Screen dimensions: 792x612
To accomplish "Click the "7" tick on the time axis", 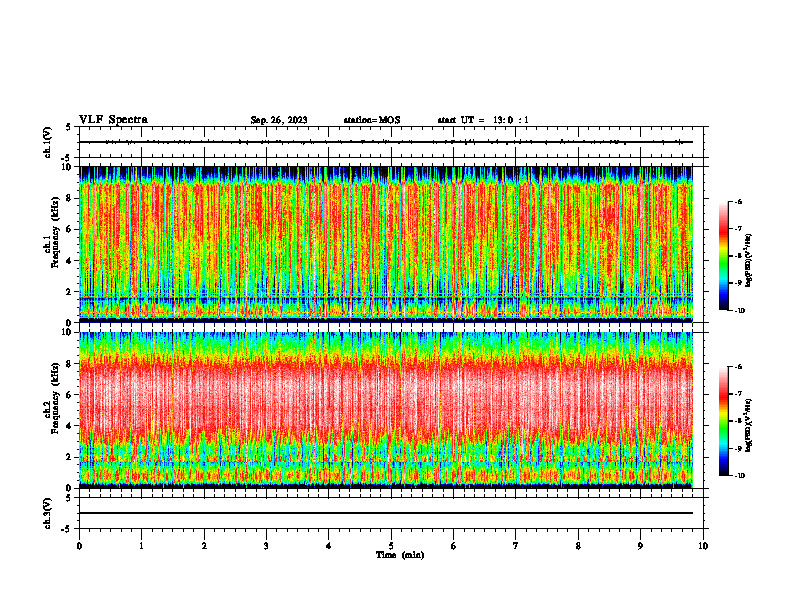I will click(516, 546).
